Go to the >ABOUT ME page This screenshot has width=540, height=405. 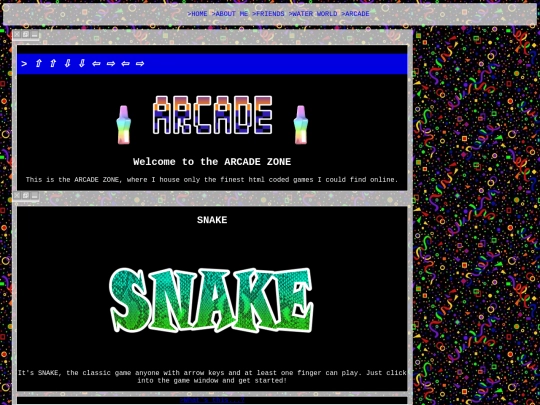click(230, 14)
